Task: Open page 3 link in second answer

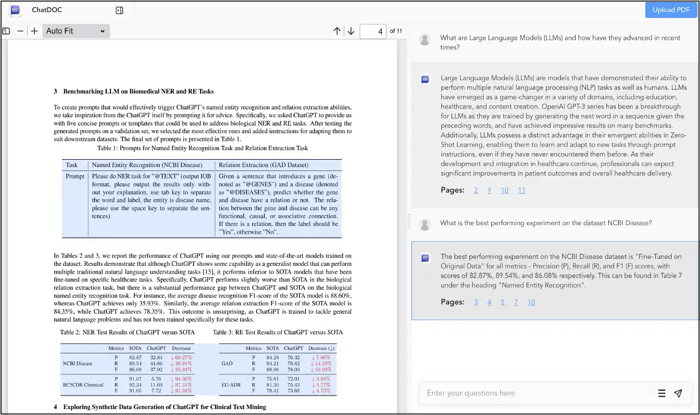Action: point(476,302)
